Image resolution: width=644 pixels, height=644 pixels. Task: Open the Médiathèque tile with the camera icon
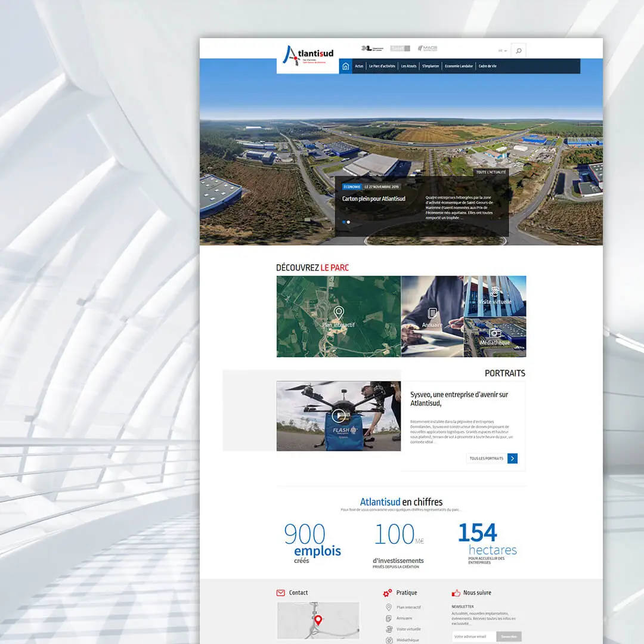(x=495, y=337)
